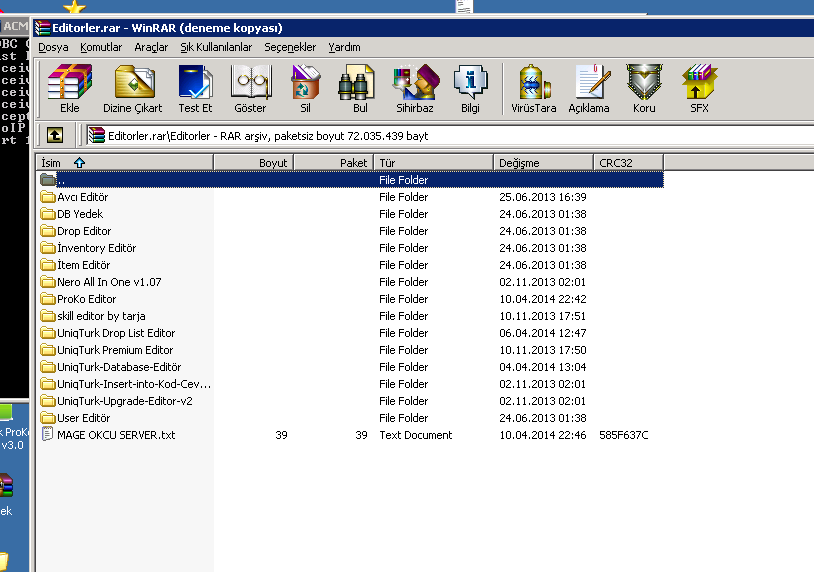Click date 25.06.2013 16:39 cell
The height and width of the screenshot is (572, 814).
[x=542, y=197]
